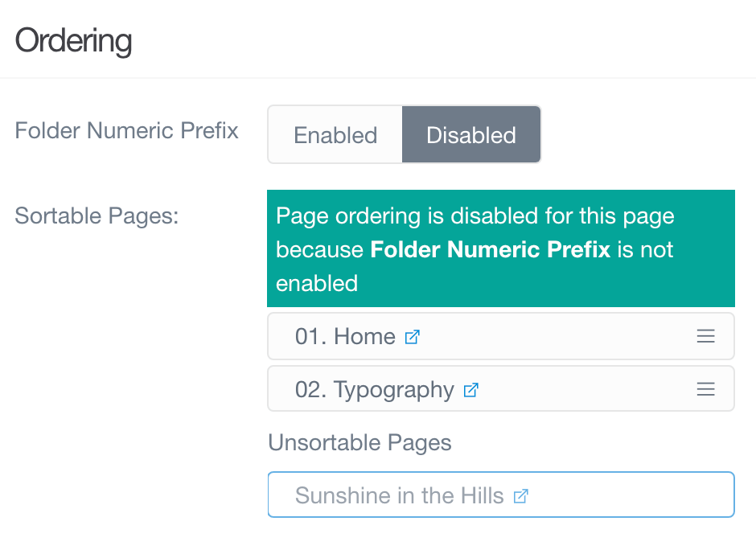Switch Folder Numeric Prefix to Enabled
Screen dimensions: 756x550
[x=335, y=134]
